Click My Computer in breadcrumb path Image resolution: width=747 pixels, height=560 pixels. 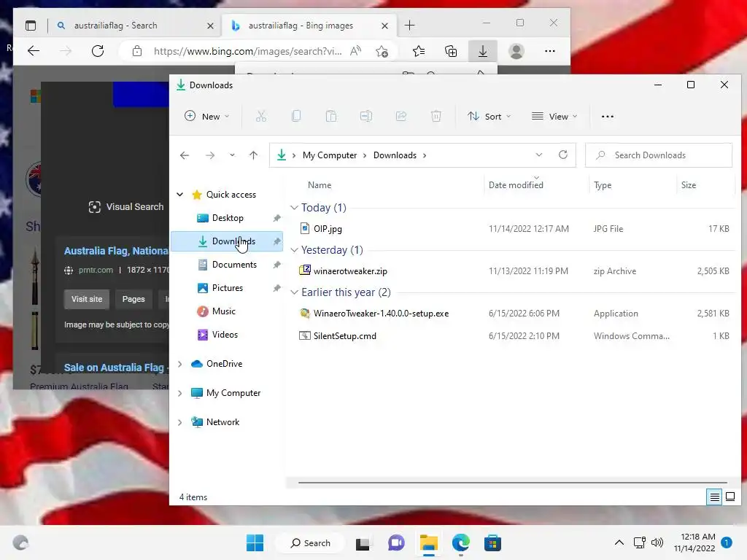click(x=330, y=155)
